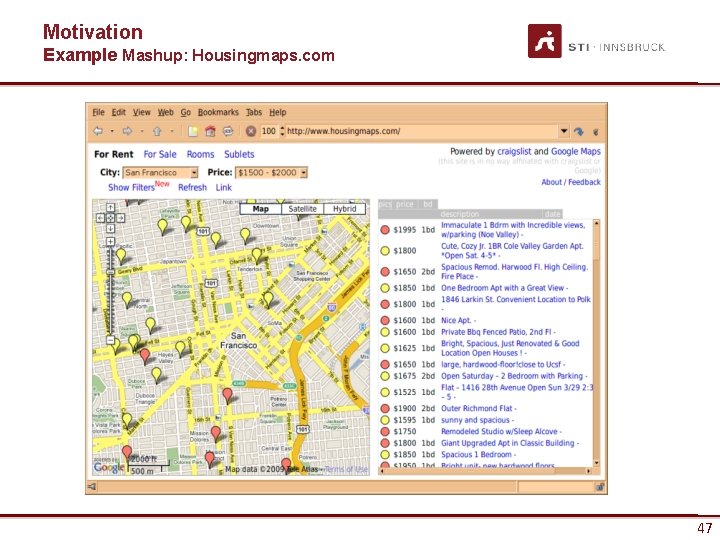Switch map to Hybrid view
This screenshot has width=720, height=540.
tap(344, 209)
